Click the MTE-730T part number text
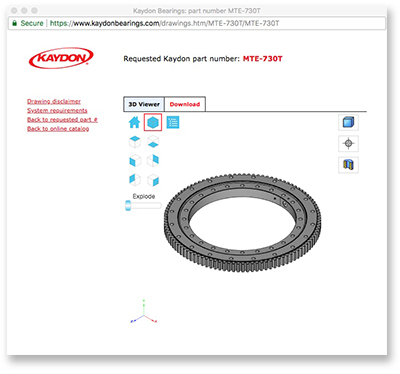 point(262,59)
